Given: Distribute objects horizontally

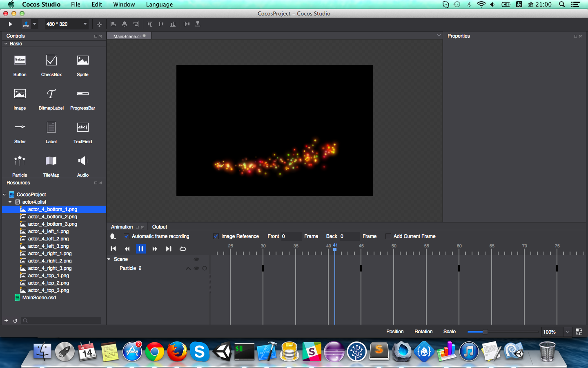Looking at the screenshot, I should (187, 24).
